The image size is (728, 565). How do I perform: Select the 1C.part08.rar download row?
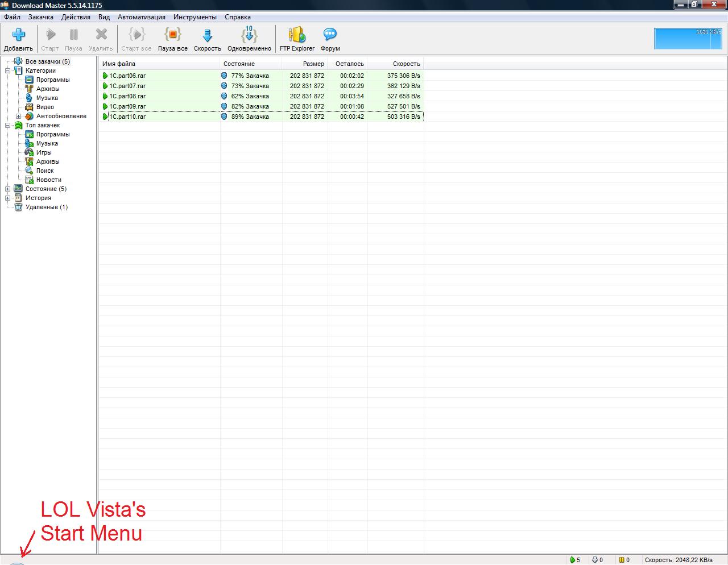(127, 96)
